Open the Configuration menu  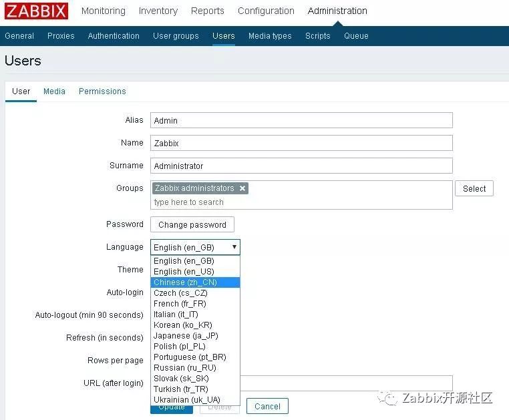(x=266, y=11)
